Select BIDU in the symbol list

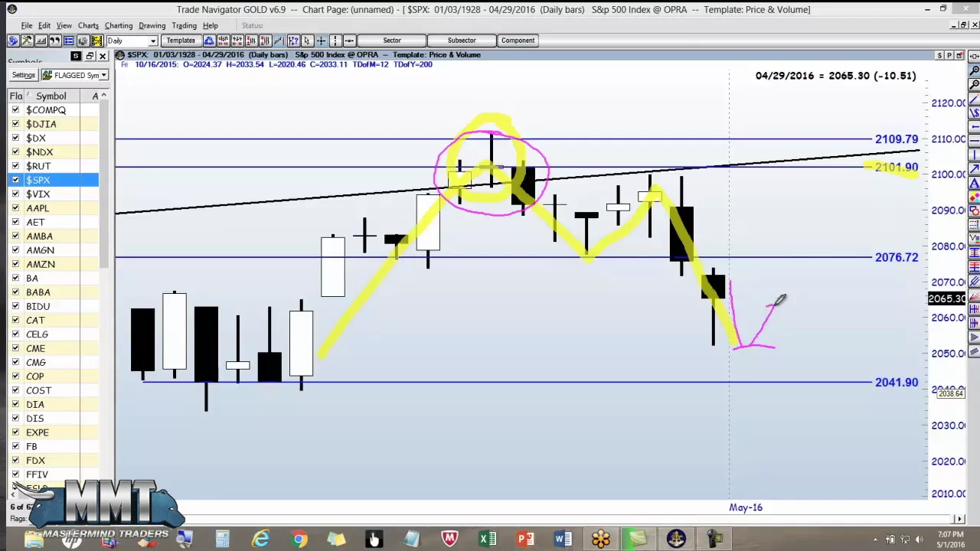pyautogui.click(x=38, y=306)
